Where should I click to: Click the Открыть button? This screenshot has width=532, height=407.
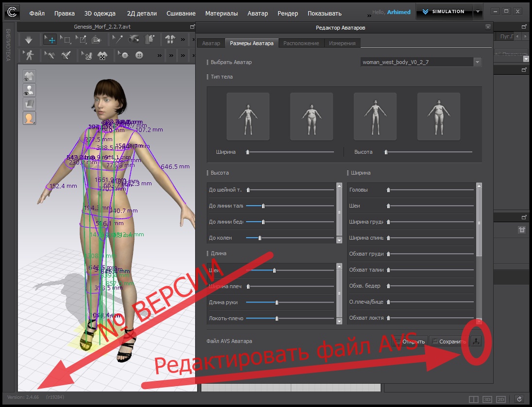pyautogui.click(x=410, y=341)
